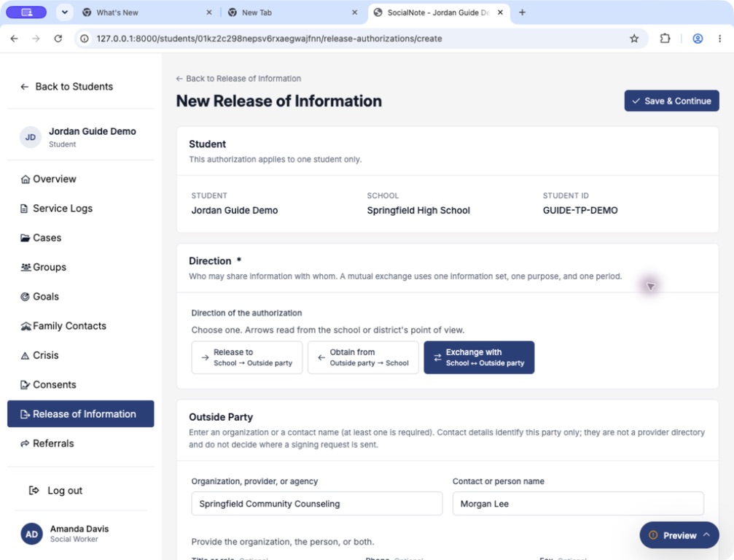View site information icon in address bar
This screenshot has width=734, height=560.
(85, 39)
